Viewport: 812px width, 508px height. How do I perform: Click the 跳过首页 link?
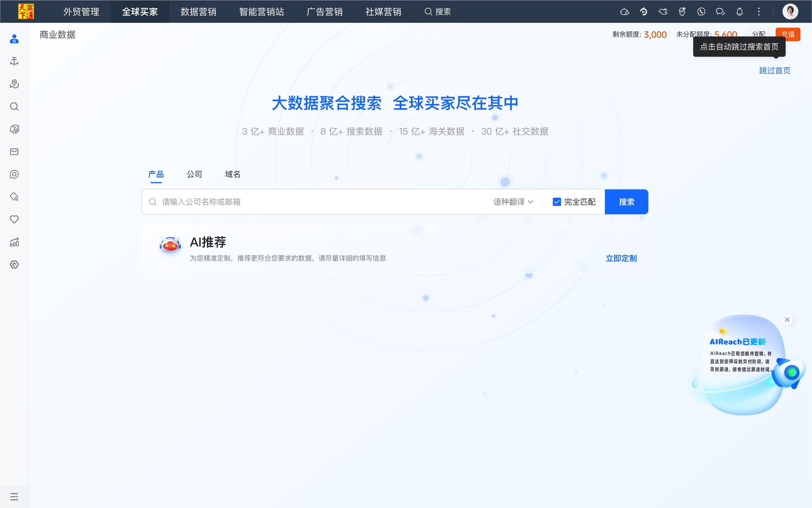pos(775,71)
